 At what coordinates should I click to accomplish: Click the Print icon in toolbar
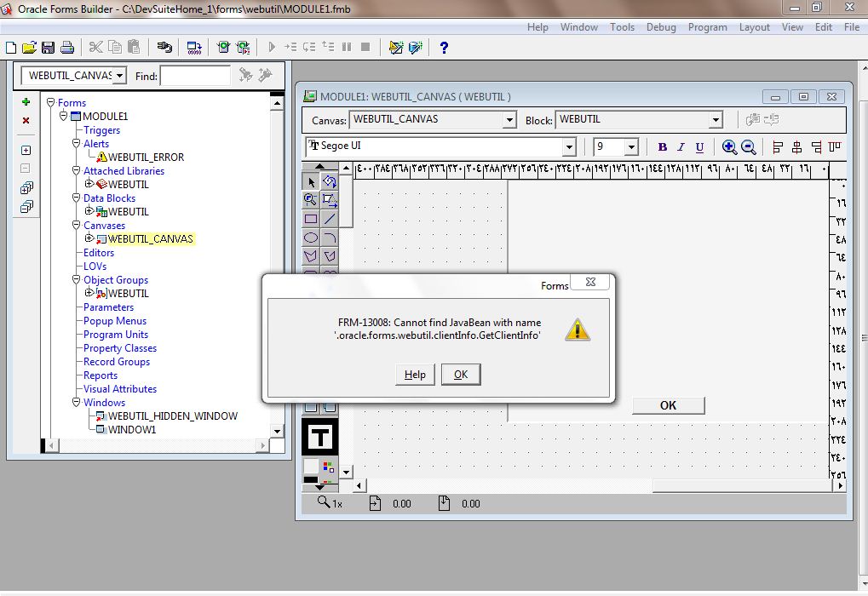point(66,48)
